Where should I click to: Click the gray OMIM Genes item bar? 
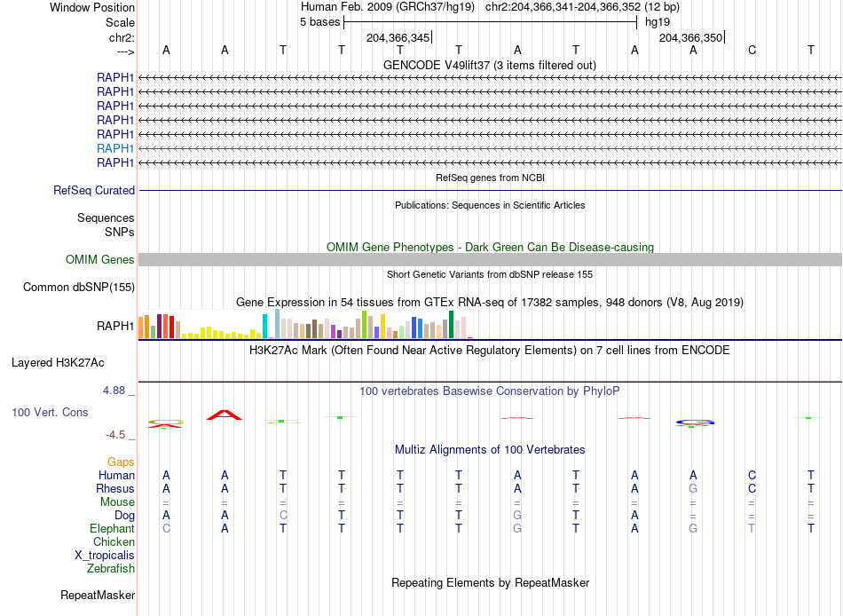tap(490, 260)
